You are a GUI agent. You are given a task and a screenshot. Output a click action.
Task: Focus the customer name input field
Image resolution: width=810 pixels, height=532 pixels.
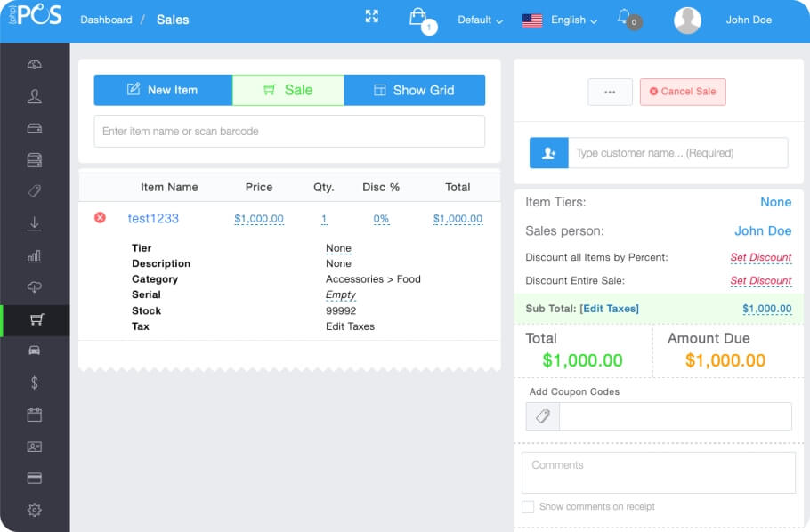point(678,153)
